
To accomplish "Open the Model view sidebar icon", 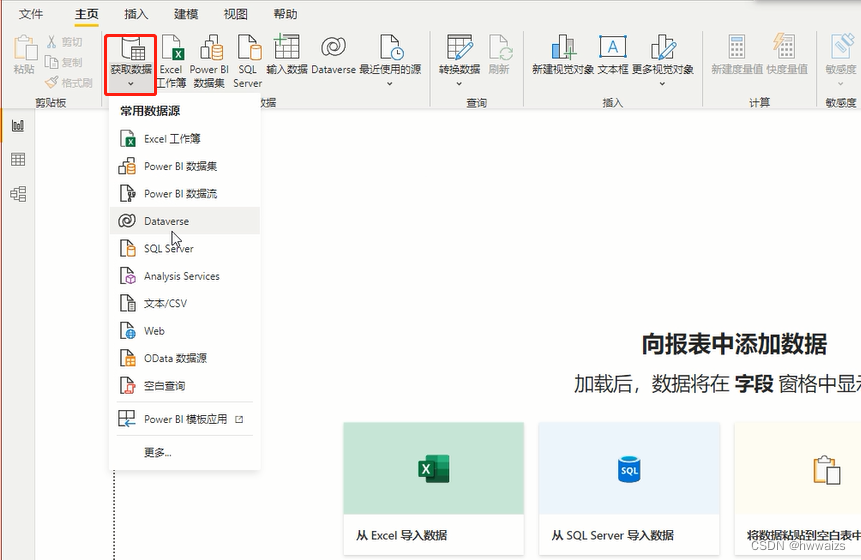I will (x=18, y=194).
